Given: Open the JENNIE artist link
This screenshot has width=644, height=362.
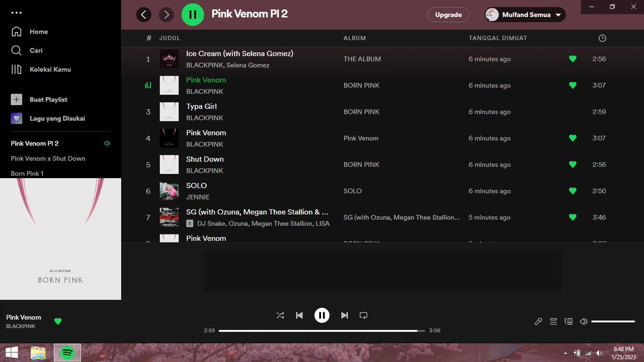Looking at the screenshot, I should click(198, 197).
